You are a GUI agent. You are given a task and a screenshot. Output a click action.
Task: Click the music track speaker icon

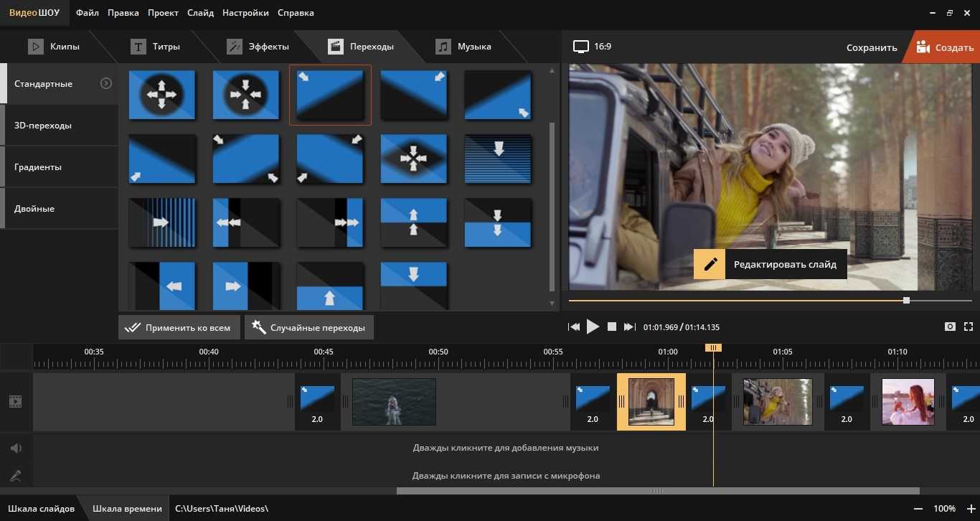pos(15,449)
